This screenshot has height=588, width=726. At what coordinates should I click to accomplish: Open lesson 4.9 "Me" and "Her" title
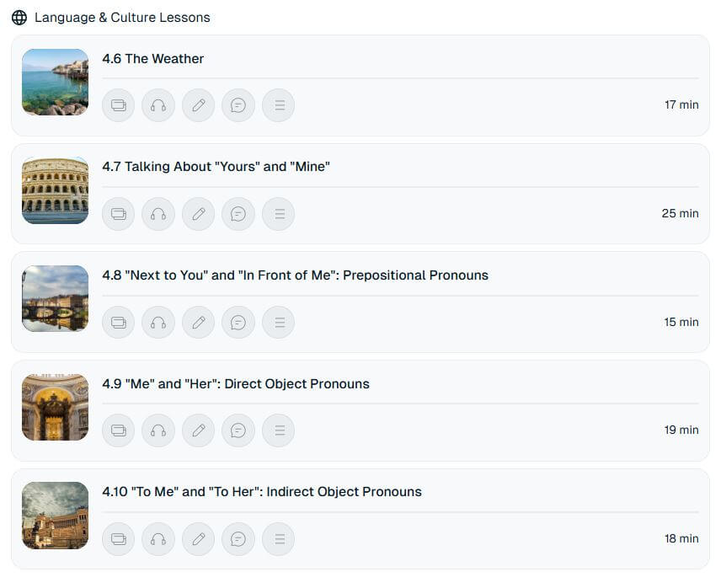point(236,384)
